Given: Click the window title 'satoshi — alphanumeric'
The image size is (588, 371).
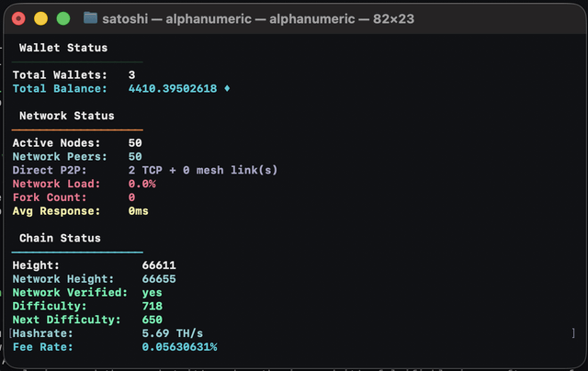Looking at the screenshot, I should [176, 18].
